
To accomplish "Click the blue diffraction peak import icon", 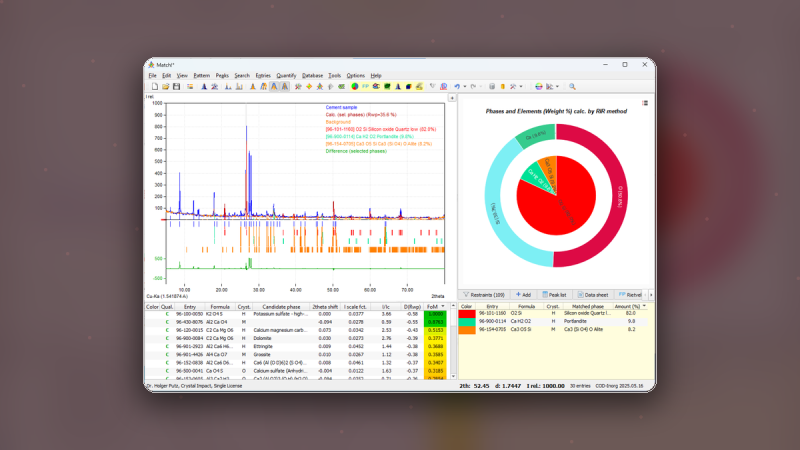I will (204, 87).
